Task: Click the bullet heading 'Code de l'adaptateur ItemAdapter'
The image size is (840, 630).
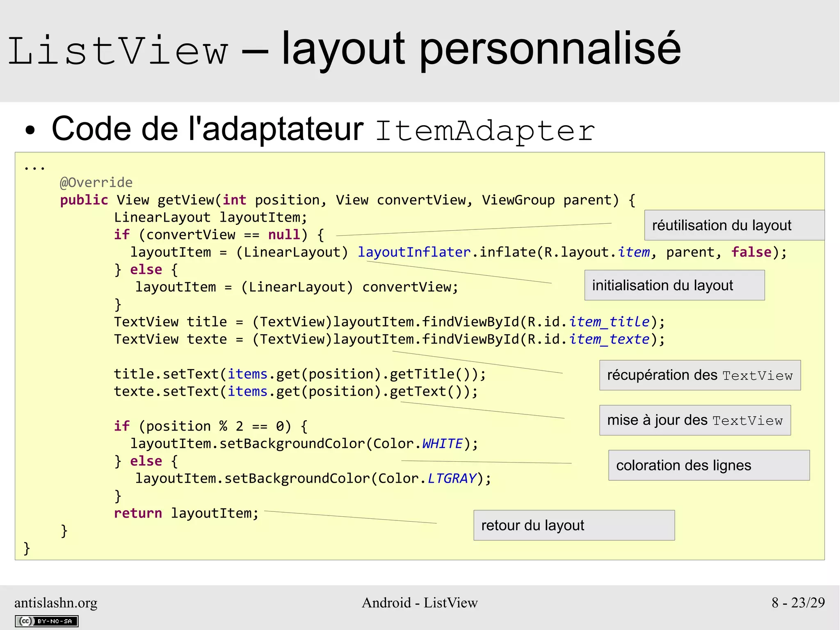Action: click(x=323, y=129)
